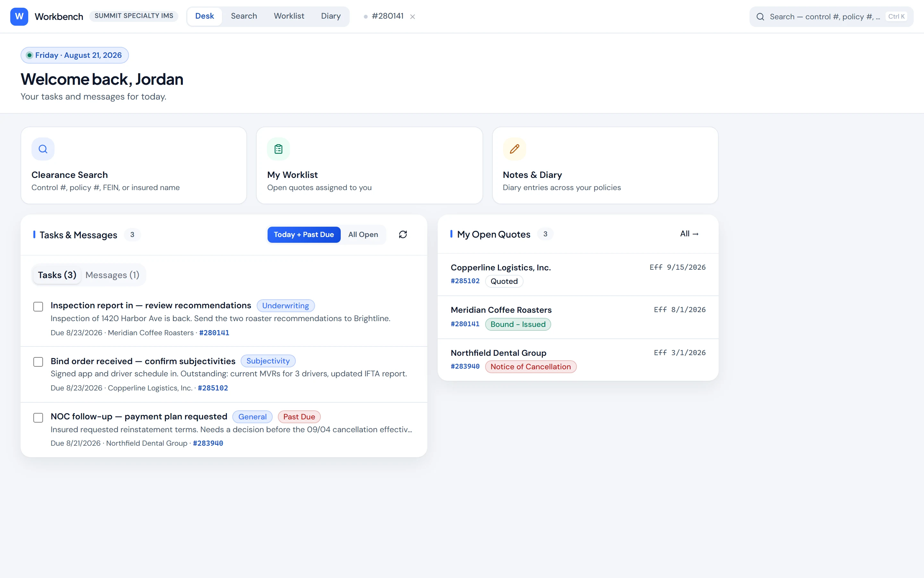Focus the global search field

click(831, 17)
